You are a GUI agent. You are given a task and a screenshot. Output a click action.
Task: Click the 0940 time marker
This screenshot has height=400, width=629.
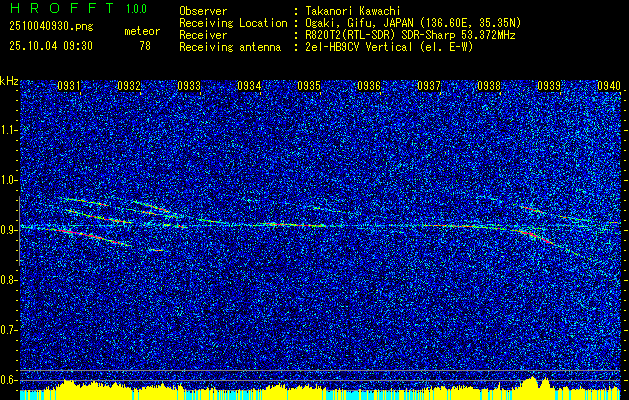609,85
